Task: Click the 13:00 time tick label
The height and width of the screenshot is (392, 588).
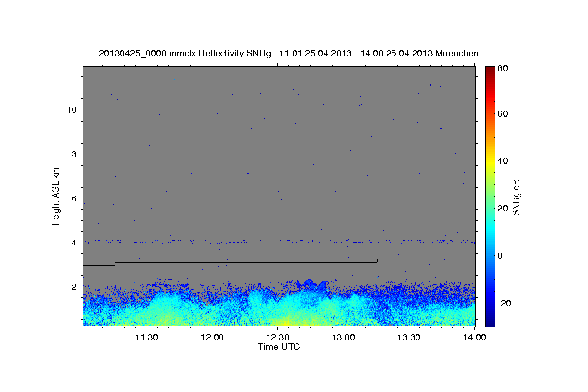Action: point(343,337)
